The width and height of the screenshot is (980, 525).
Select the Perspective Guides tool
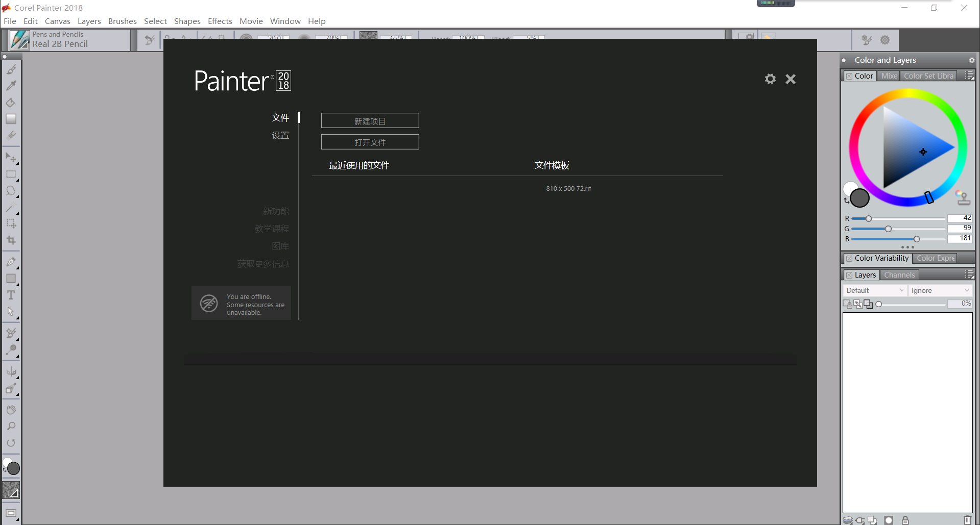coord(11,389)
